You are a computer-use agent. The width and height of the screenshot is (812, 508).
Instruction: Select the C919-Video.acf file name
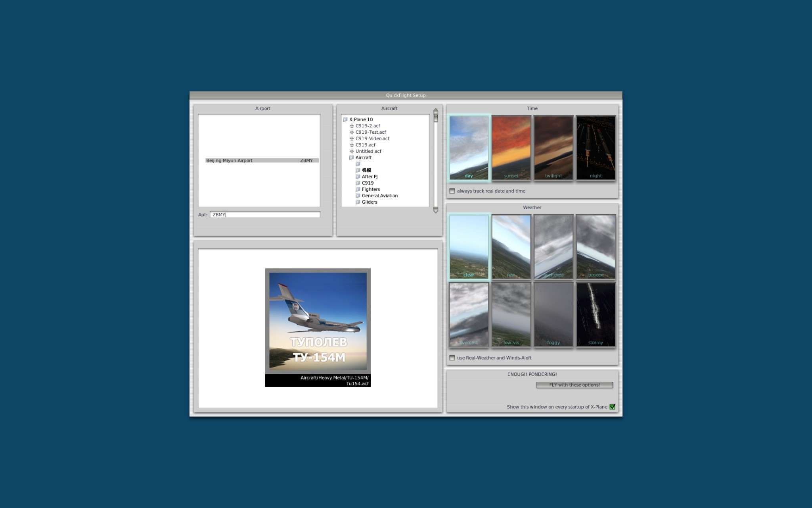(x=372, y=139)
